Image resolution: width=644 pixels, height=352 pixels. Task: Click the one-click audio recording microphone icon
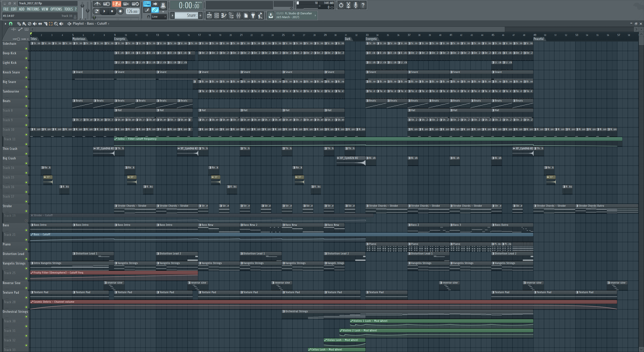355,5
